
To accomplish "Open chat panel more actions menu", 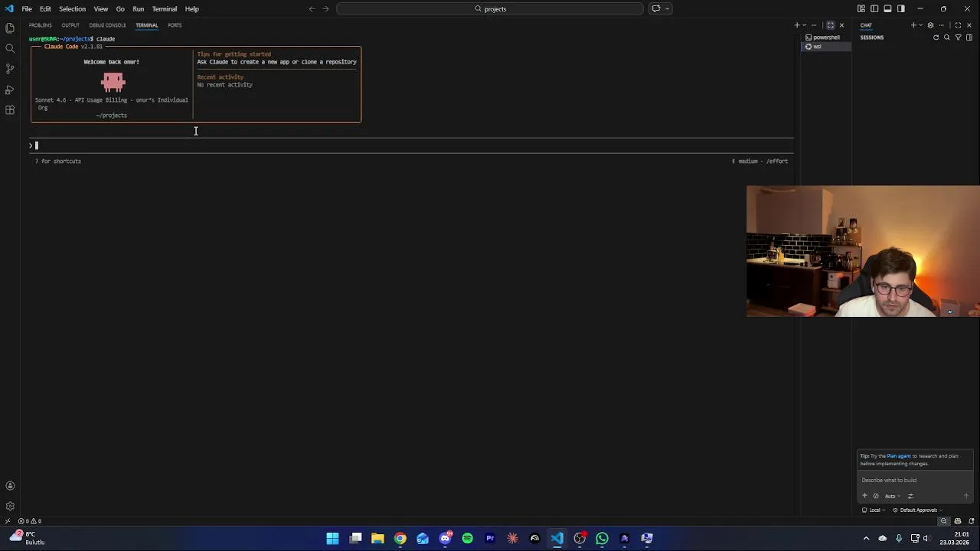I will (x=942, y=25).
